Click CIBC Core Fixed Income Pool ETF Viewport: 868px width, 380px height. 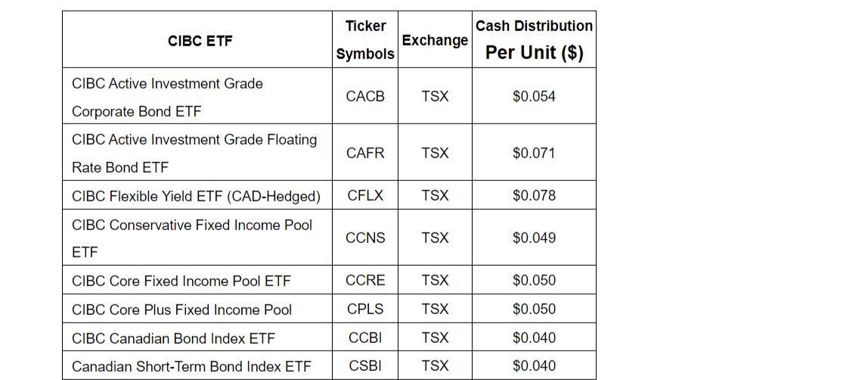point(181,281)
